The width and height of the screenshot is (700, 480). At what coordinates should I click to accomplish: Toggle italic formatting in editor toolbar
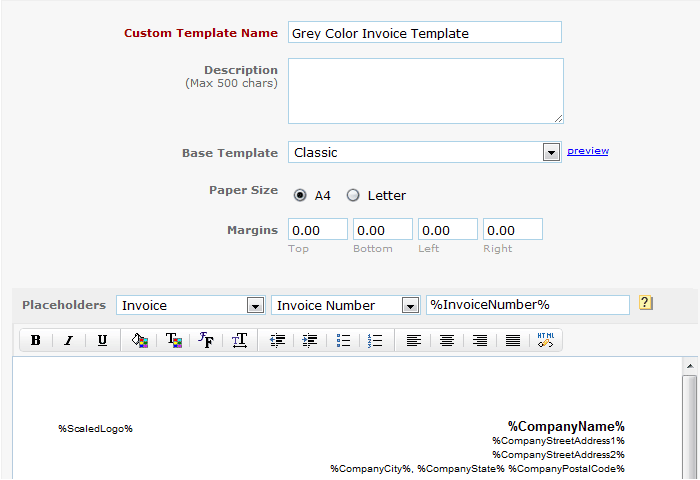tap(68, 341)
